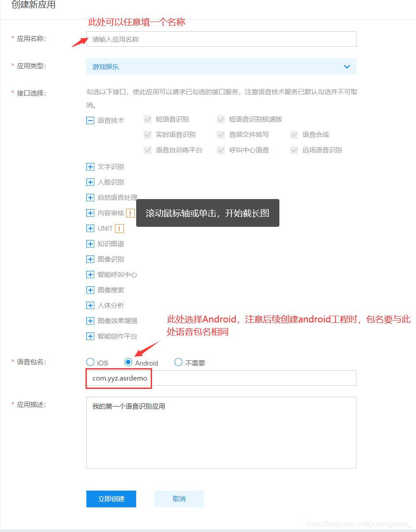
Task: Click the 创建新应用 page title
Action: (x=33, y=5)
